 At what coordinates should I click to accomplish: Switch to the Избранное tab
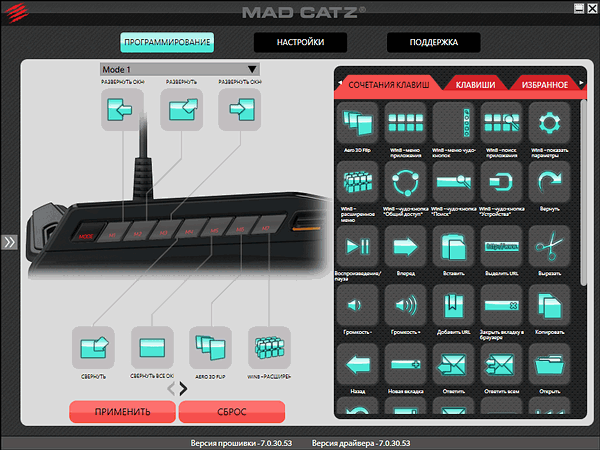[x=545, y=85]
